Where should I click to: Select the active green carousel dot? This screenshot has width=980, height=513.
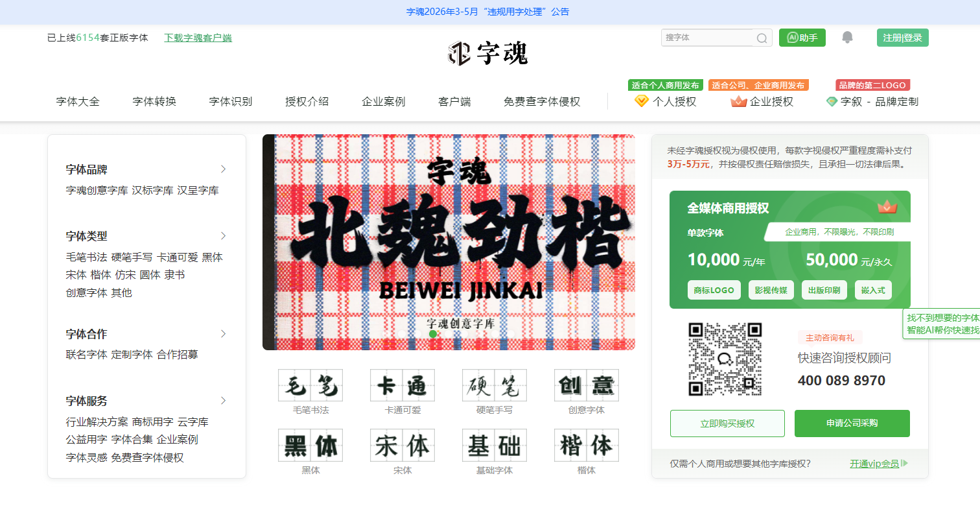(x=433, y=334)
